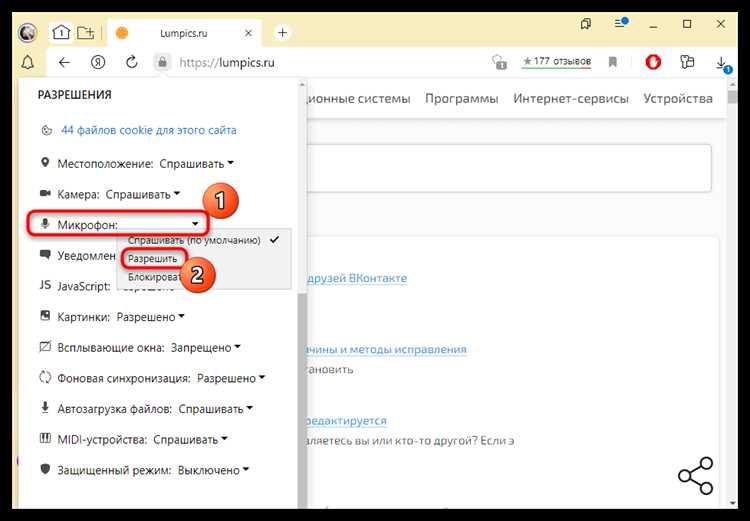Image resolution: width=750 pixels, height=521 pixels.
Task: Choose Блокировать in microphone menu
Action: coord(154,277)
